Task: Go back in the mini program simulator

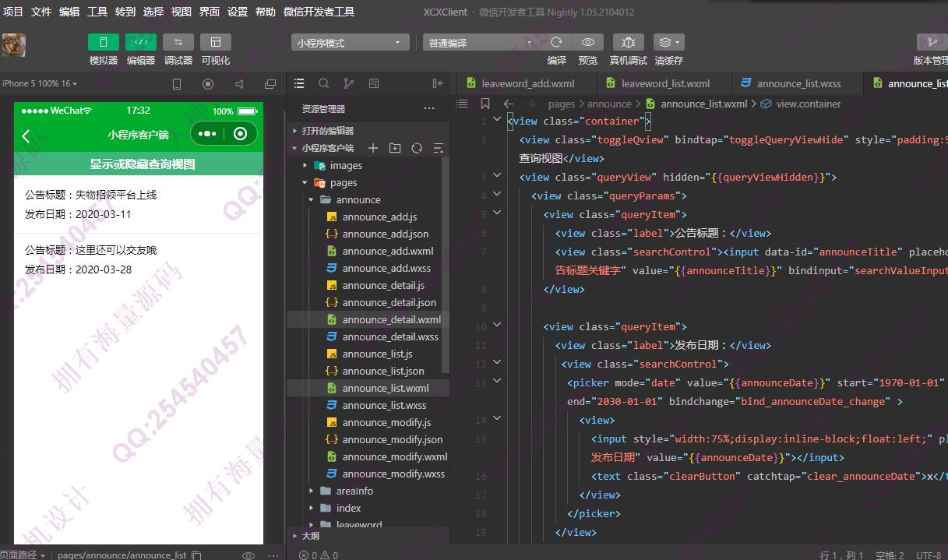Action: 26,136
